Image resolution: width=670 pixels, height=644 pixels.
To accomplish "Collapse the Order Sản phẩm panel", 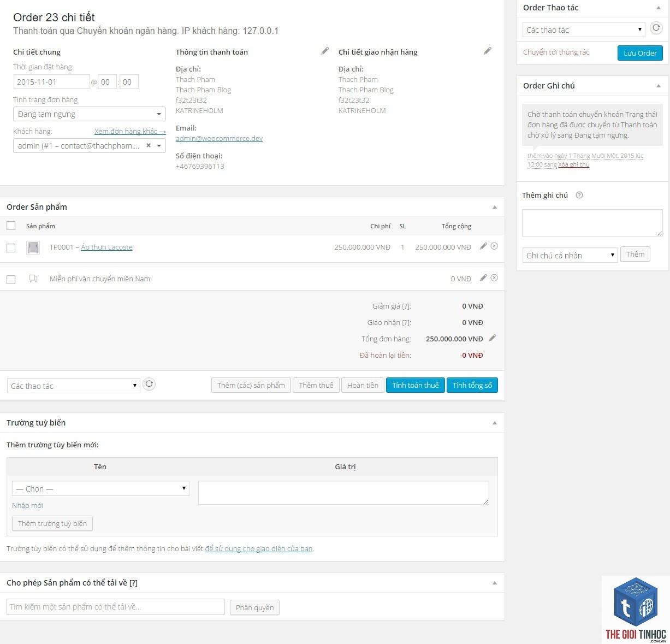I will click(495, 207).
